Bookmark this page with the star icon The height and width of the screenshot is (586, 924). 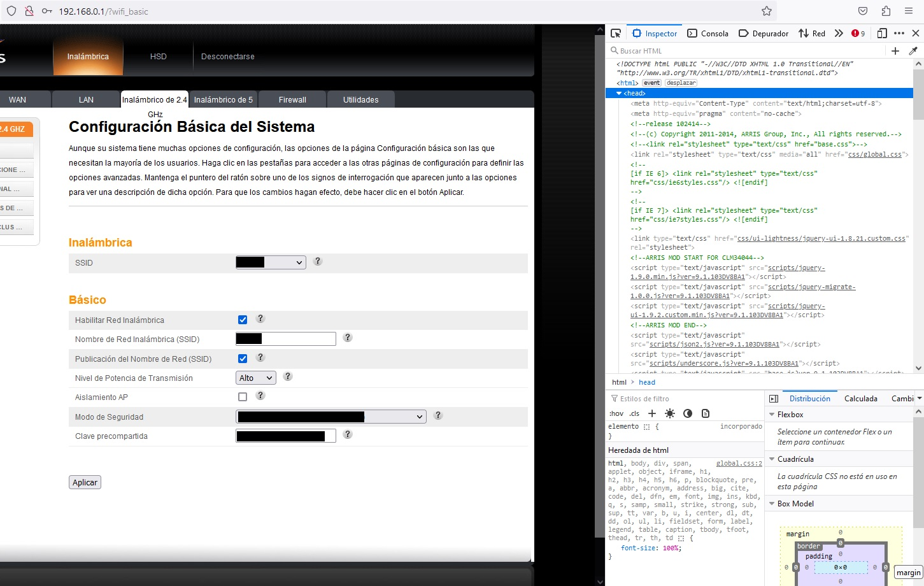point(767,11)
